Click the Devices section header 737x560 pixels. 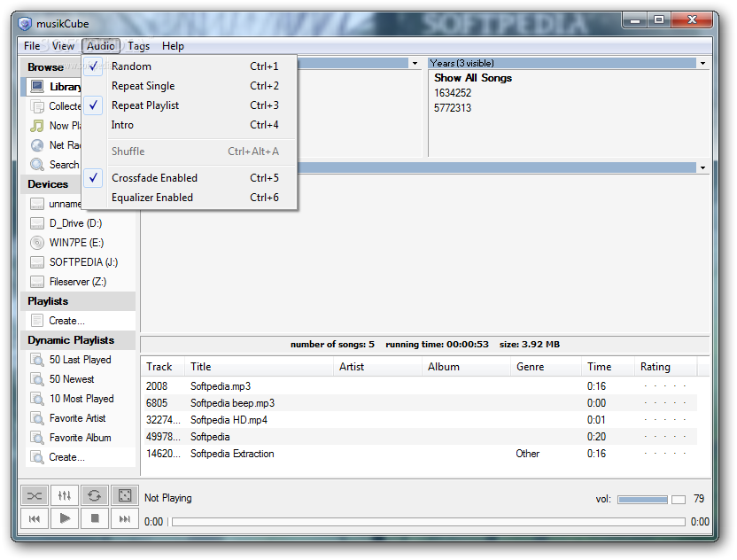(x=51, y=184)
